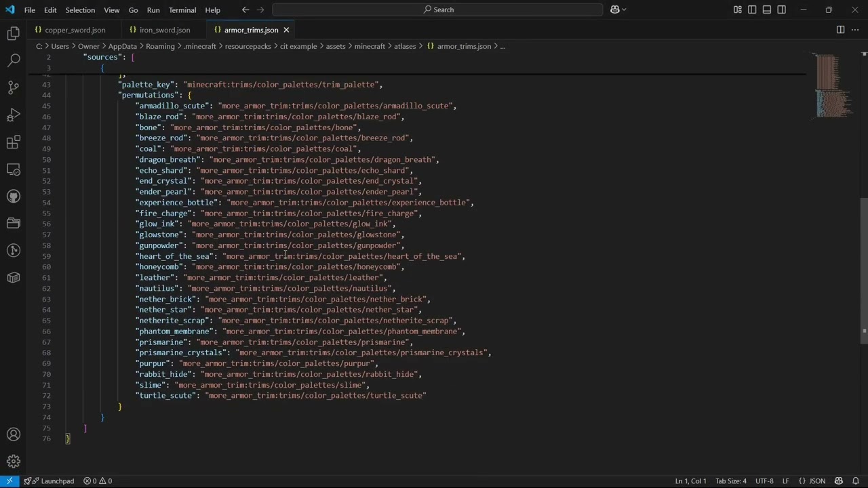Toggle the Primary Side Bar
This screenshot has width=868, height=488.
pyautogui.click(x=752, y=9)
